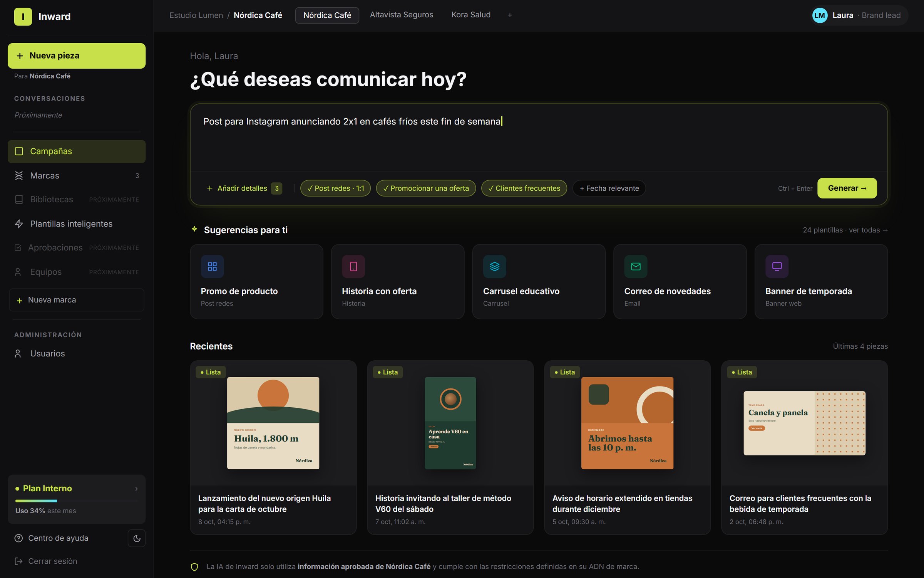Screen dimensions: 924x578
Task: Click the Inward logo icon
Action: point(23,17)
